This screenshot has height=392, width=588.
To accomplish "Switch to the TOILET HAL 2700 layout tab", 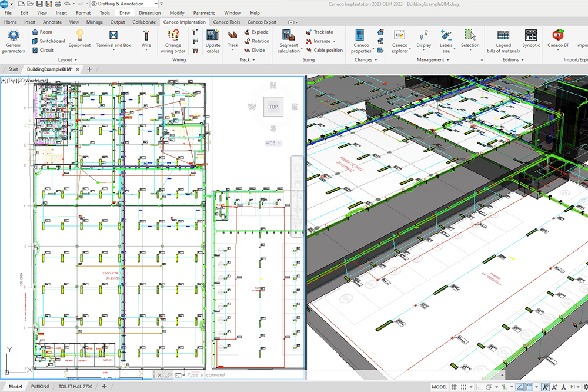I will pyautogui.click(x=75, y=386).
